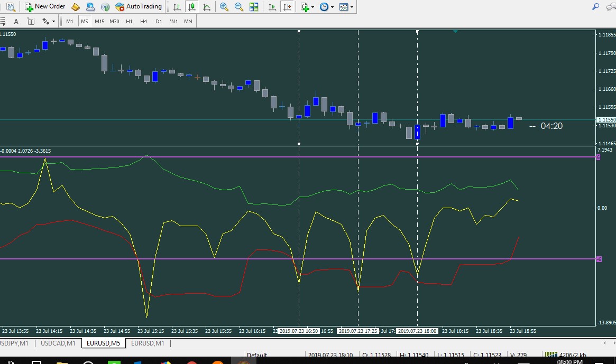Click the search magnifier icon
Screen dimensions: 616x364
point(595,7)
